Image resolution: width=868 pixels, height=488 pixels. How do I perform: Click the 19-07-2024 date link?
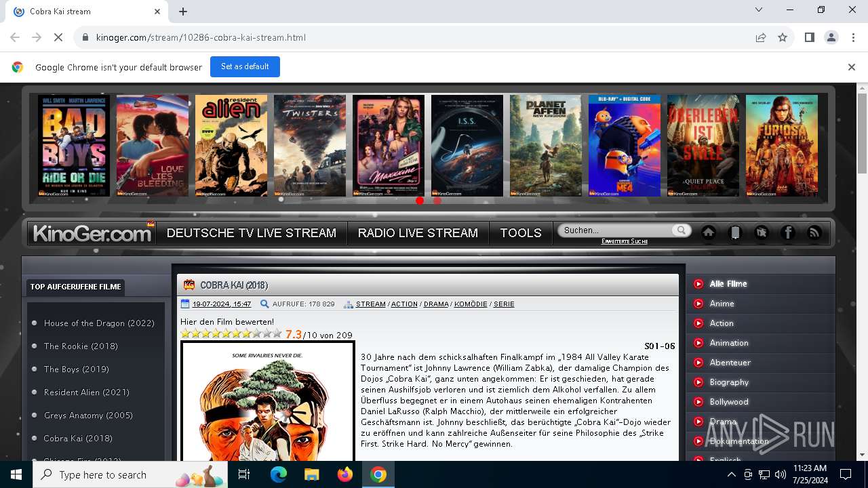tap(222, 304)
